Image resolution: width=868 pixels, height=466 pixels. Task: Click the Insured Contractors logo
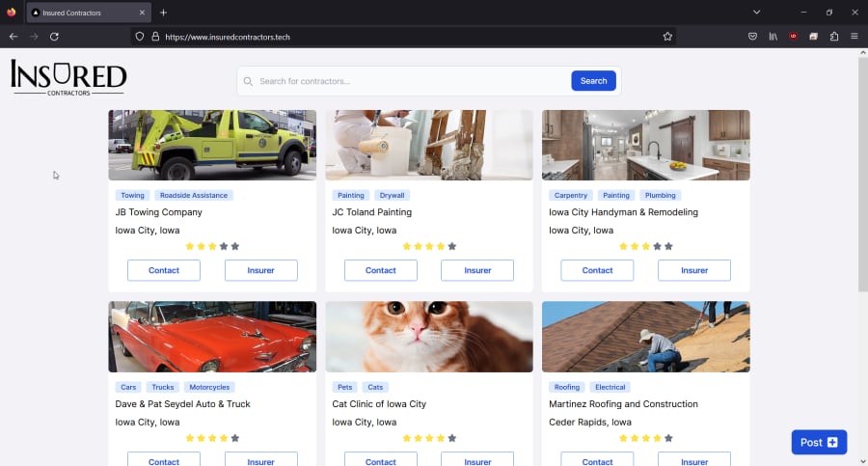tap(68, 78)
